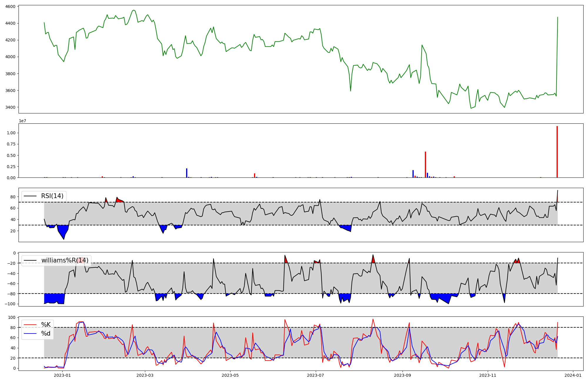This screenshot has width=588, height=382.
Task: Click the blue %d legend line sample
Action: [x=30, y=334]
